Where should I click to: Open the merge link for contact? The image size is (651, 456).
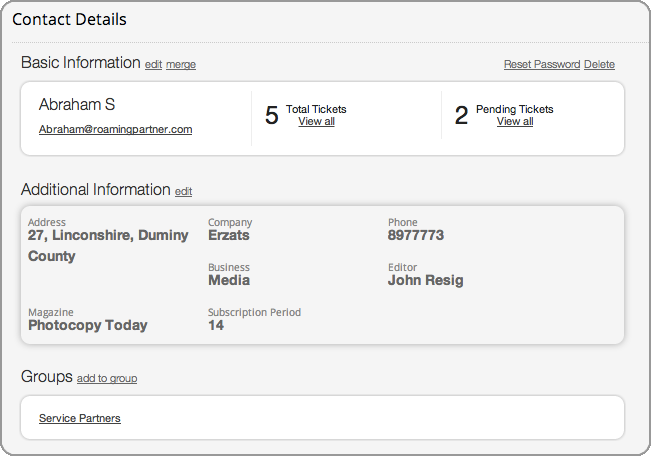click(x=181, y=64)
